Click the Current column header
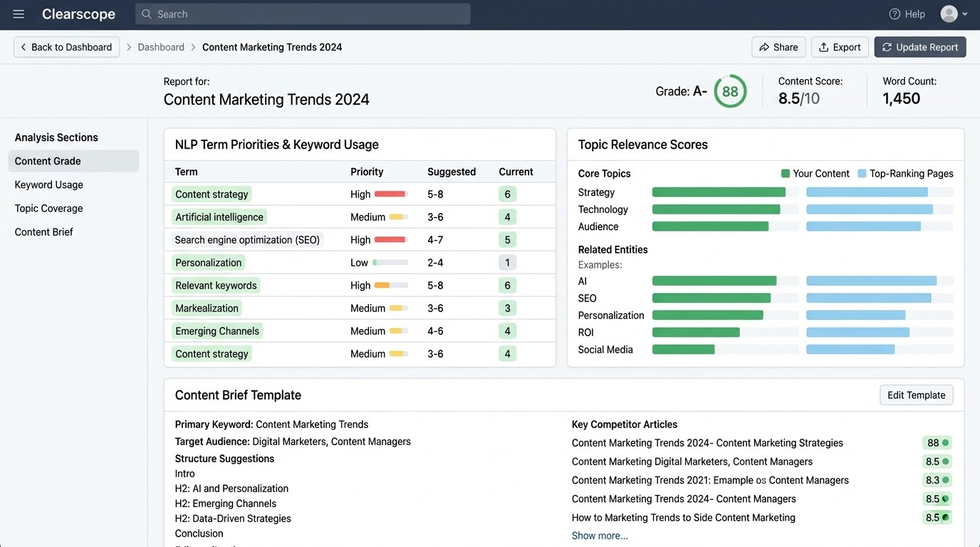Viewport: 980px width, 547px height. point(516,172)
